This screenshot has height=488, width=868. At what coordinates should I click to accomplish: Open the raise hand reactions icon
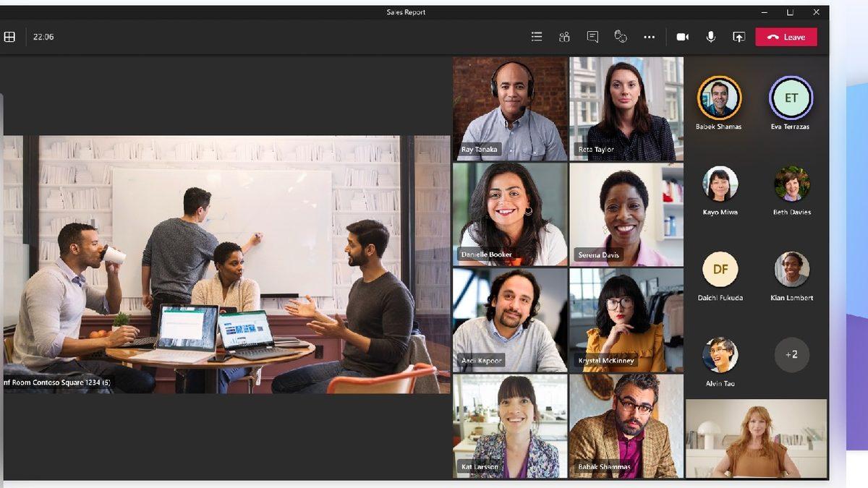620,37
